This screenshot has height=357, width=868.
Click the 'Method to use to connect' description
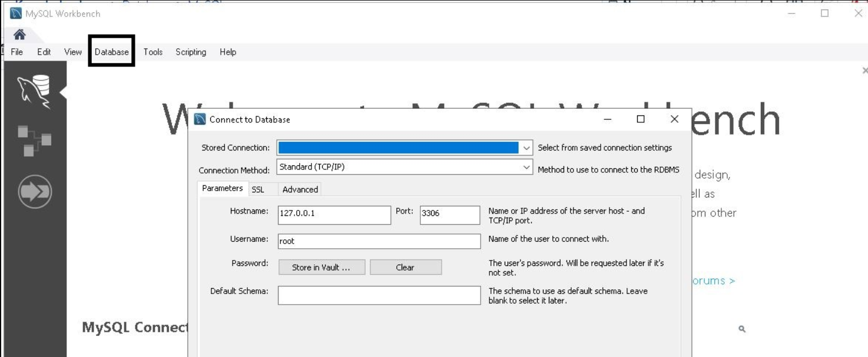point(608,169)
